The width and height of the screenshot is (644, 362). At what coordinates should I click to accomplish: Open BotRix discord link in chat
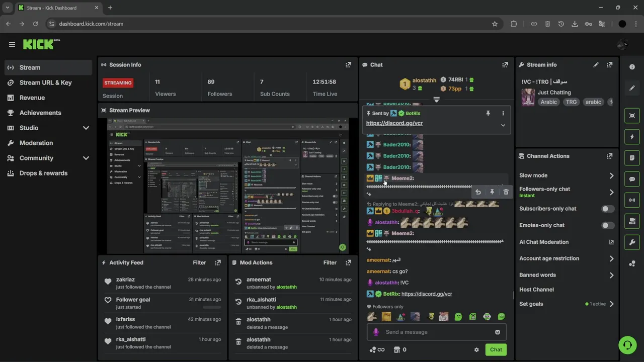coord(427,294)
